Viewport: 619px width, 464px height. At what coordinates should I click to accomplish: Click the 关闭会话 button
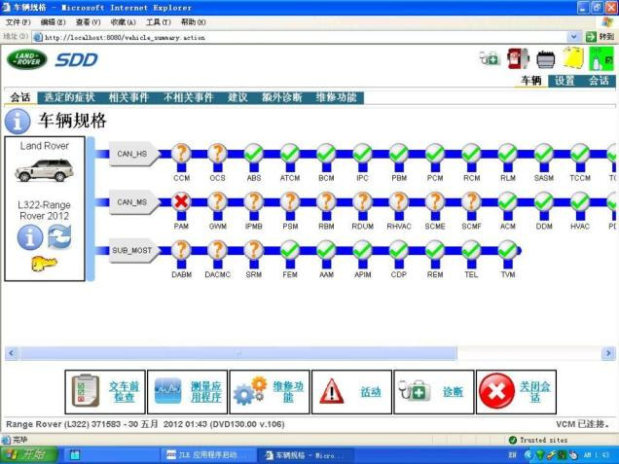(516, 392)
